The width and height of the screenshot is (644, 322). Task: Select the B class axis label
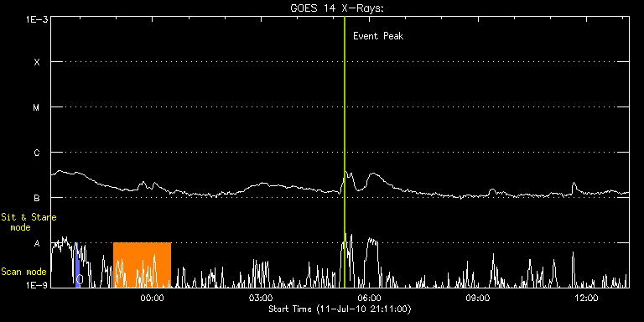point(37,198)
